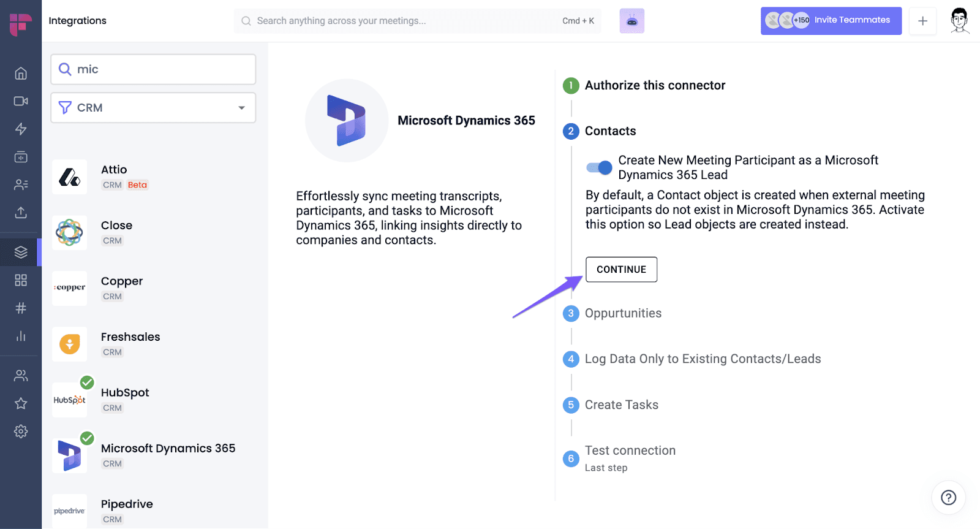Expand Log Data Only to Existing Contacts/Leads
Viewport: 980px width, 529px height.
point(703,359)
